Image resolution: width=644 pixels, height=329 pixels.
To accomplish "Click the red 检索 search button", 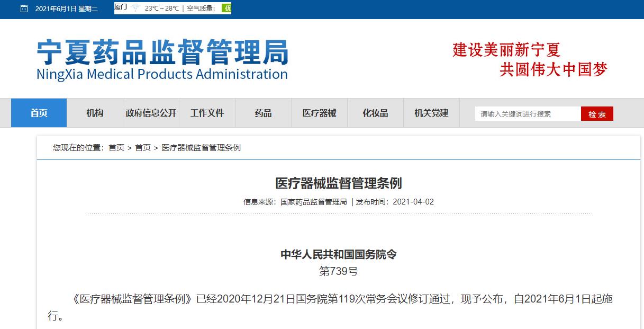I will pos(596,113).
